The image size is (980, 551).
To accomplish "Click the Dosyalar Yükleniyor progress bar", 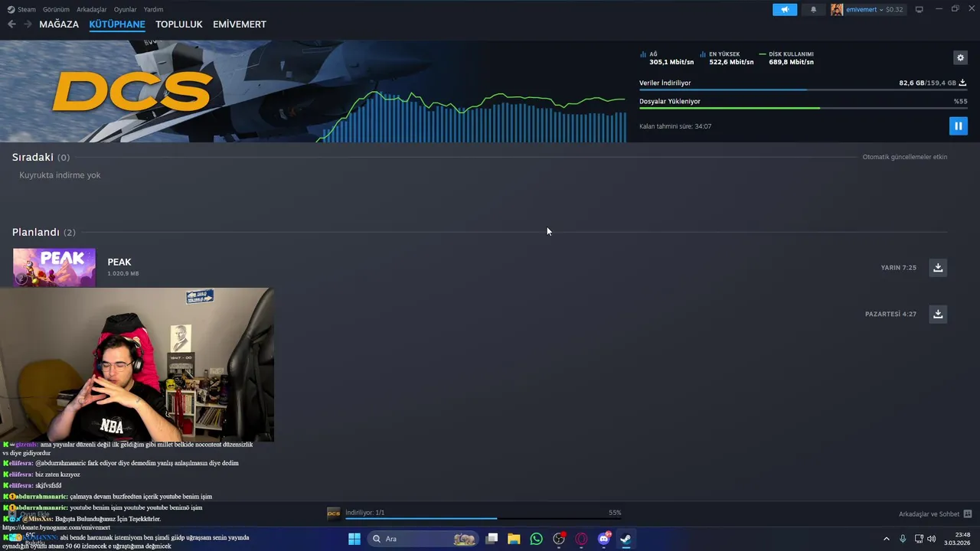I will (802, 108).
